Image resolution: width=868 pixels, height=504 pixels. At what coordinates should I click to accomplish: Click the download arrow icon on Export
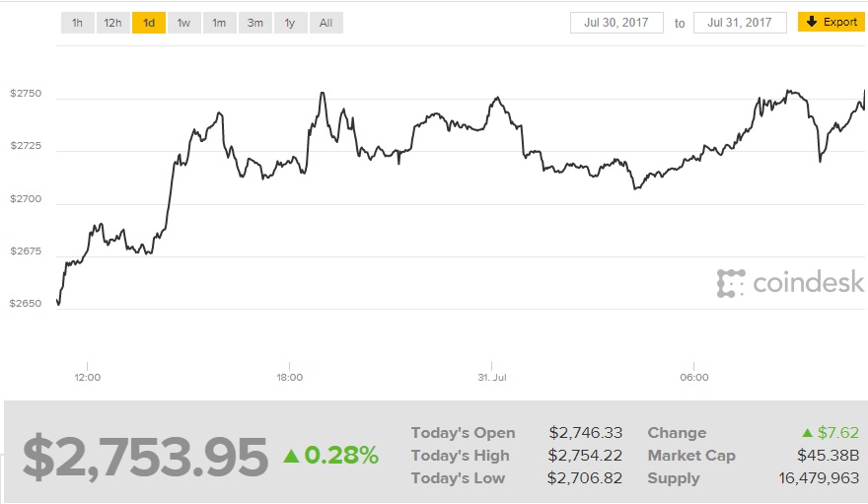coord(812,22)
